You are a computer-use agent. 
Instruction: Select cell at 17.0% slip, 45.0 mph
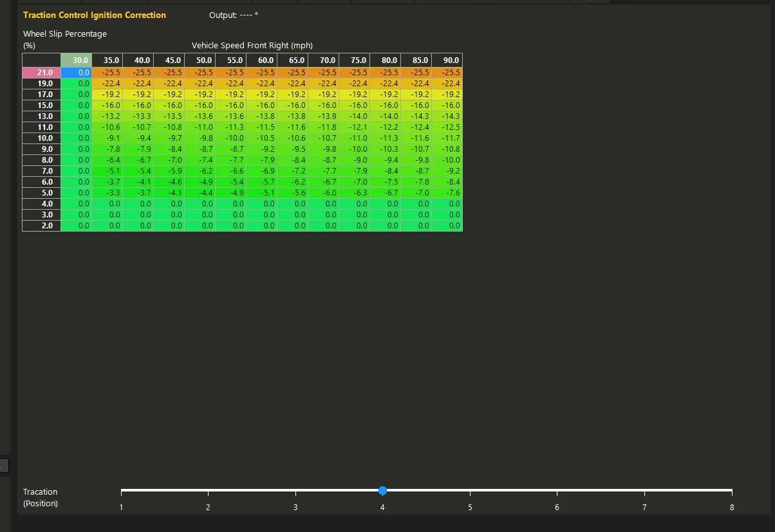tap(169, 95)
